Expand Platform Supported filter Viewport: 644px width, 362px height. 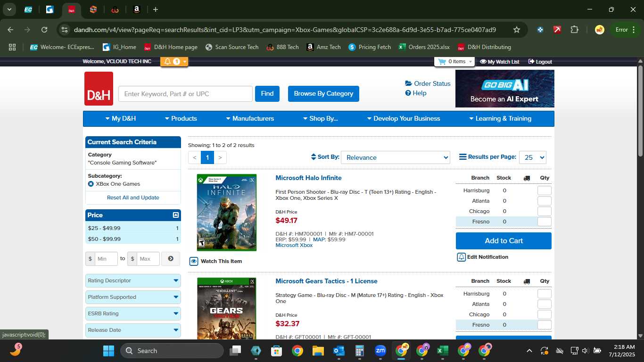133,297
